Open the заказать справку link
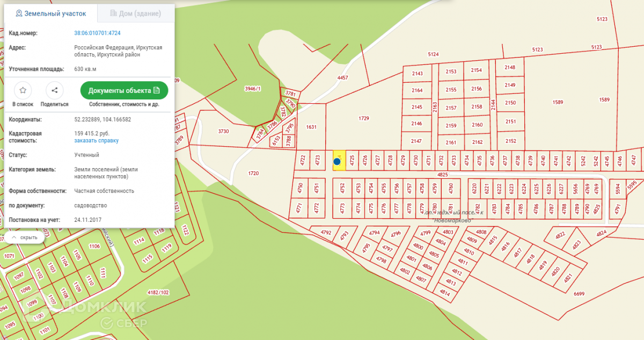 pos(97,141)
